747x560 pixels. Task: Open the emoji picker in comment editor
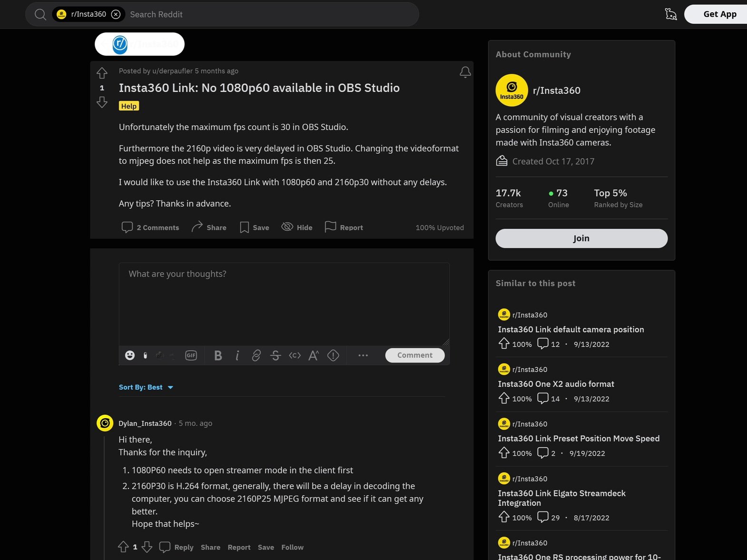pos(130,355)
